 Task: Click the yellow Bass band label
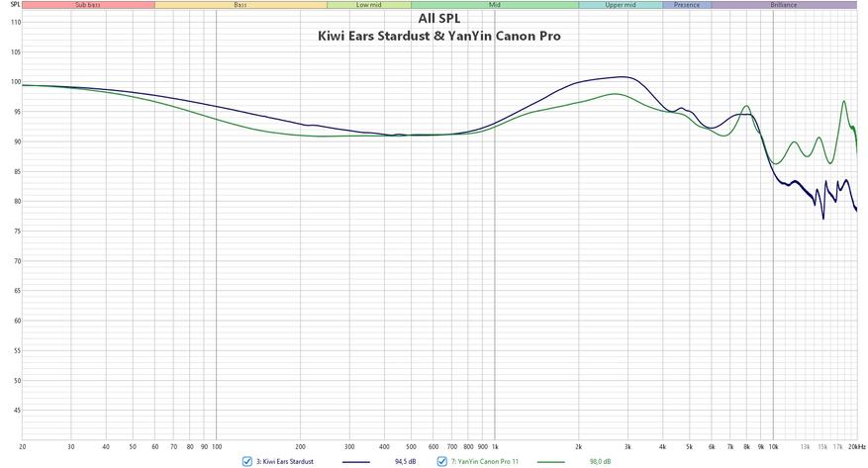241,4
